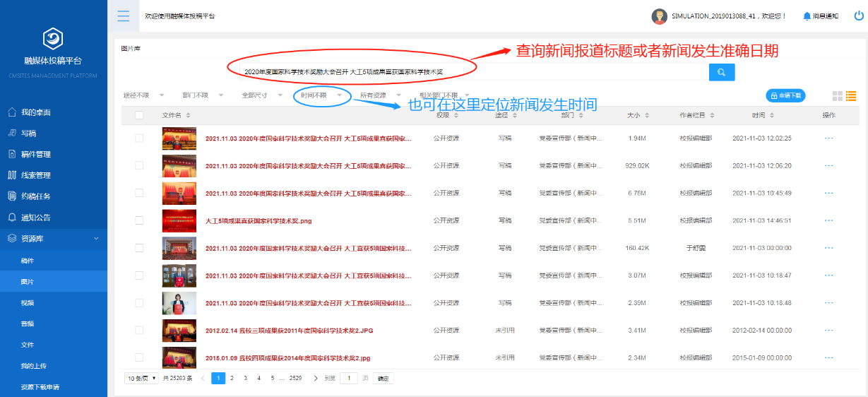Switch to list view icon

[x=850, y=96]
